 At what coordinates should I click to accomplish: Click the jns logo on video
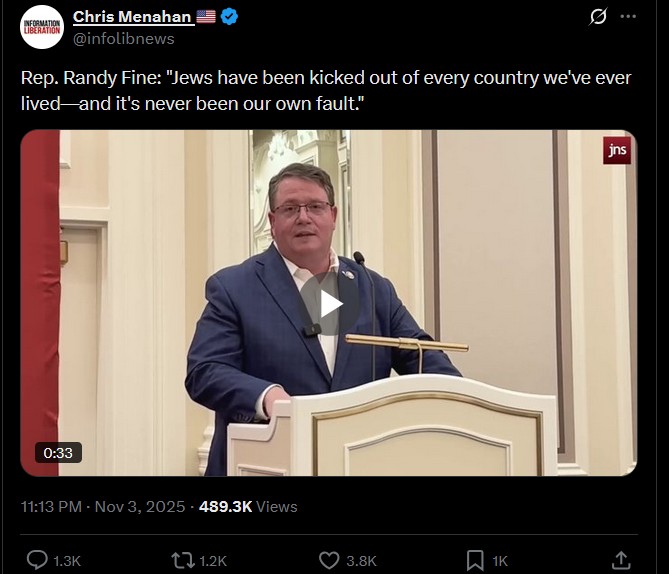coord(616,150)
